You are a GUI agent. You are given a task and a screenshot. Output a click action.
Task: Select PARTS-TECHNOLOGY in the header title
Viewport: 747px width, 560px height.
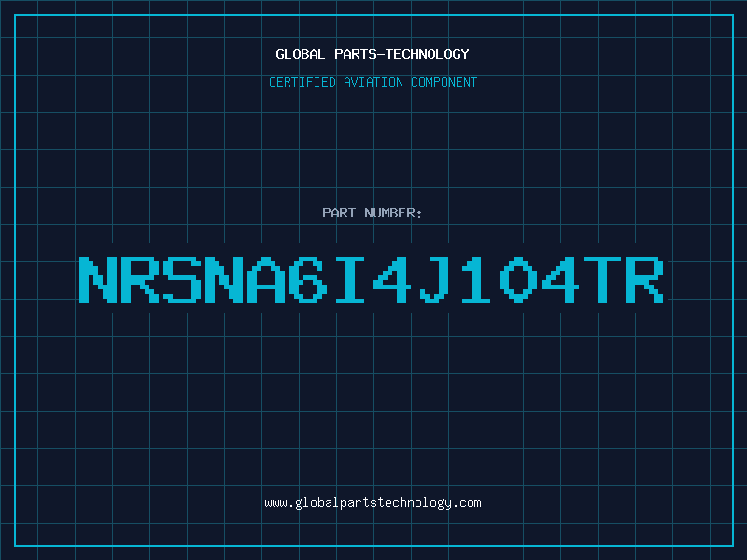tap(402, 54)
